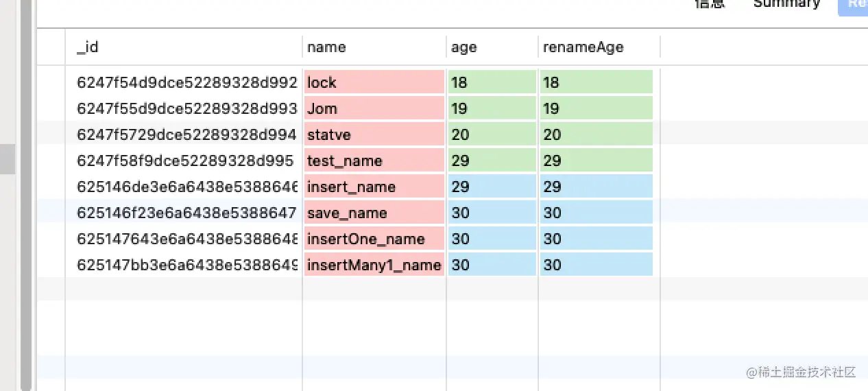Click the name cell 'Jom'
The width and height of the screenshot is (868, 391).
pyautogui.click(x=374, y=108)
